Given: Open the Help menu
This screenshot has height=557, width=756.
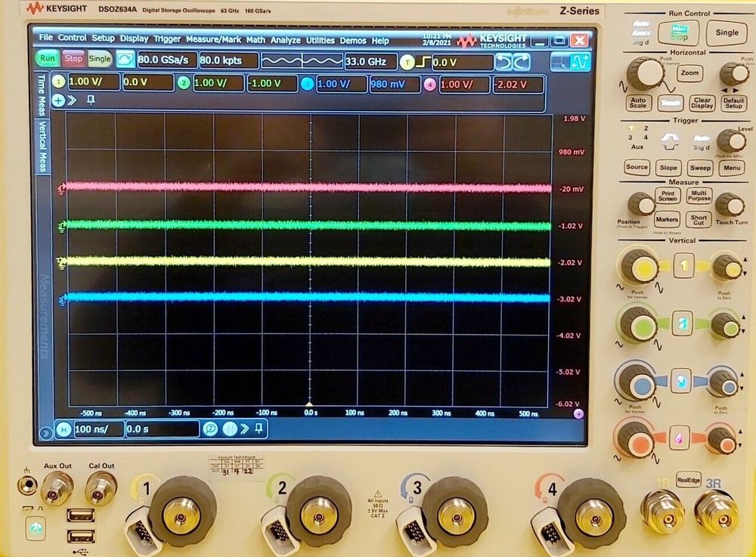Looking at the screenshot, I should click(380, 41).
